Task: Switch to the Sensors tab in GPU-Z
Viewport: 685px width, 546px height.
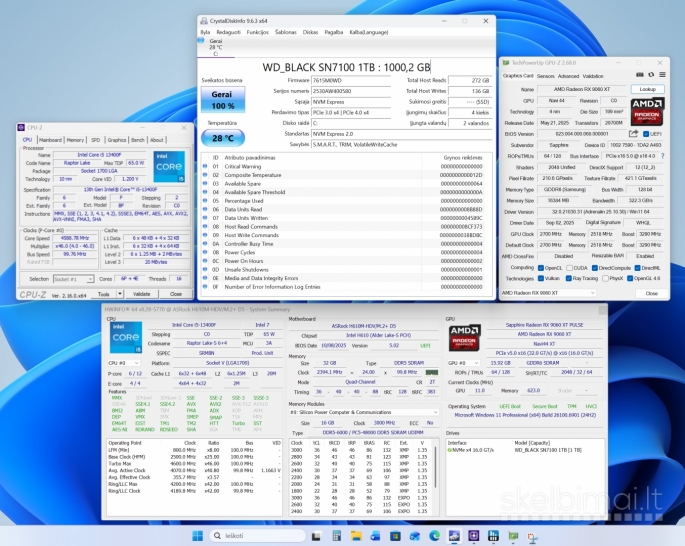Action: pos(546,76)
